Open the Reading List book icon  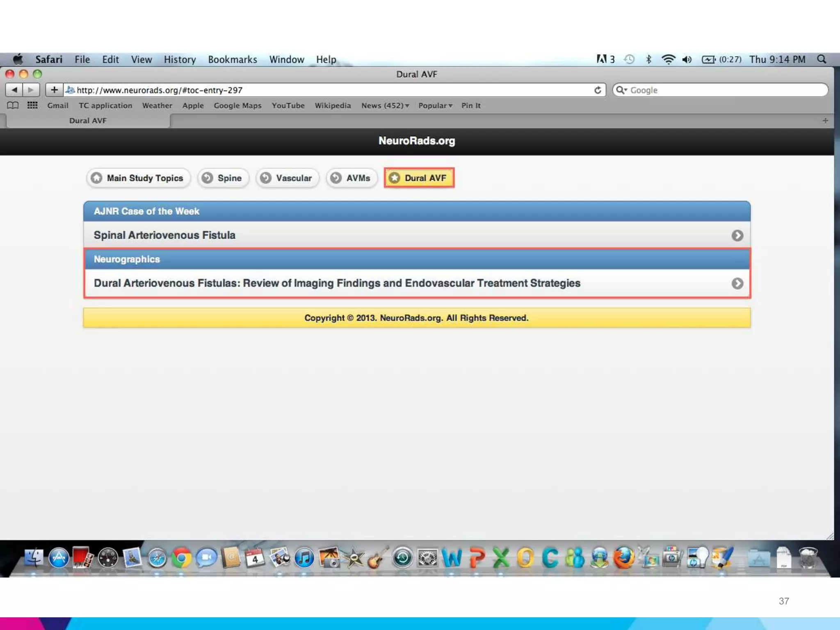tap(13, 105)
